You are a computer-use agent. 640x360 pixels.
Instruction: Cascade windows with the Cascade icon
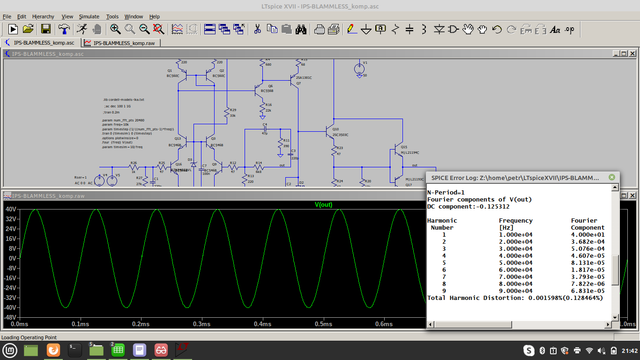tap(224, 29)
